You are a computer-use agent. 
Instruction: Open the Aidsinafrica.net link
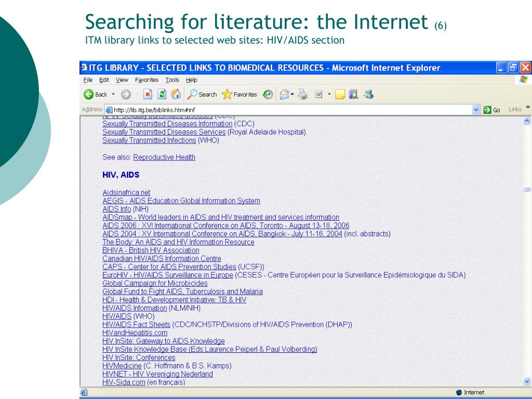[126, 192]
